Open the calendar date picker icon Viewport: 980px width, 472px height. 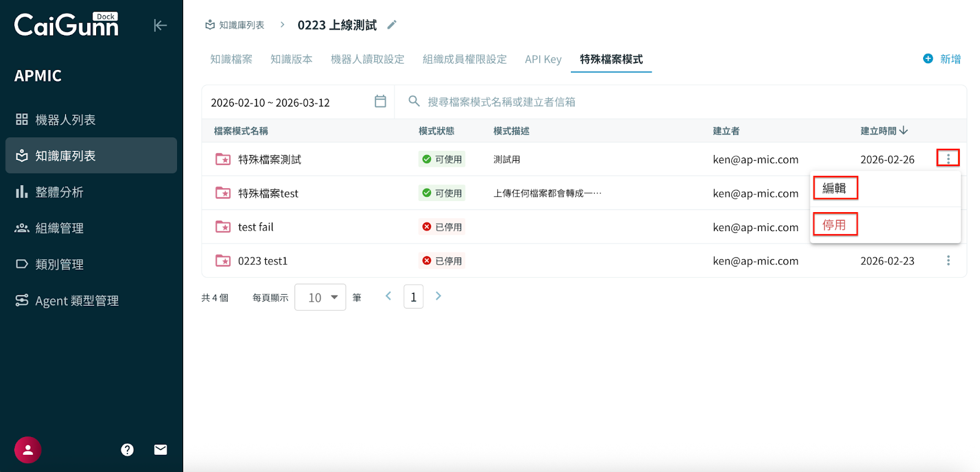[x=380, y=102]
